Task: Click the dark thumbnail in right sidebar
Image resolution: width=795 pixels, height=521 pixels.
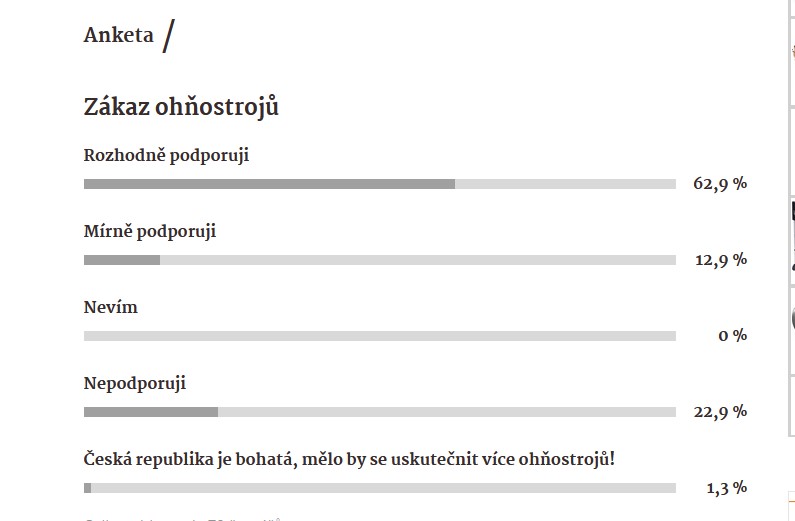Action: click(x=792, y=237)
